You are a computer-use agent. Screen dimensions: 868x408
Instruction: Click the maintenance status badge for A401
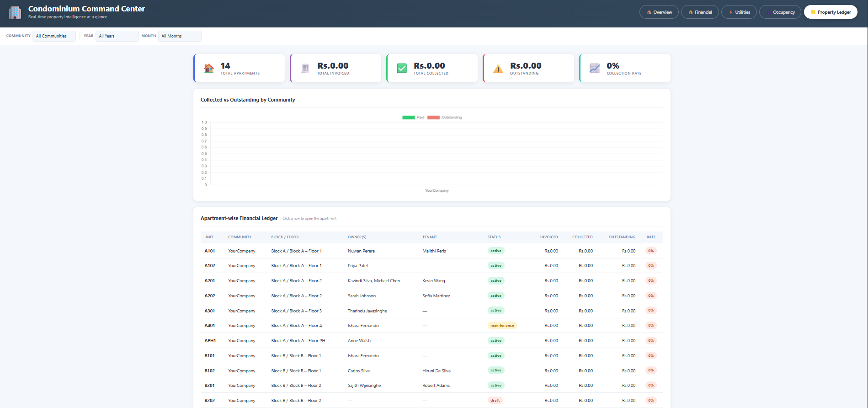coord(502,326)
